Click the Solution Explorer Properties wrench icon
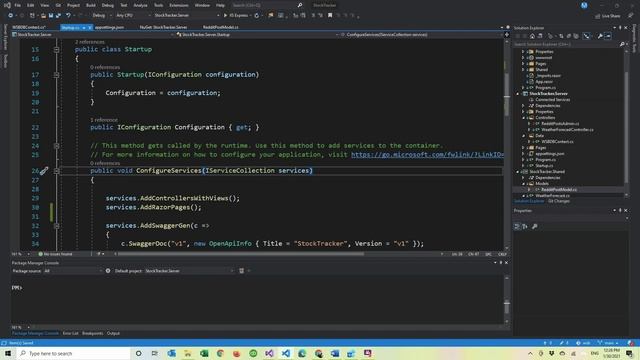 [600, 36]
